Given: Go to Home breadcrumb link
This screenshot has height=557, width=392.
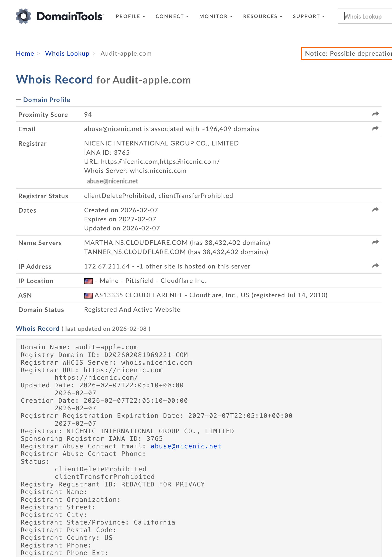Looking at the screenshot, I should click(25, 53).
